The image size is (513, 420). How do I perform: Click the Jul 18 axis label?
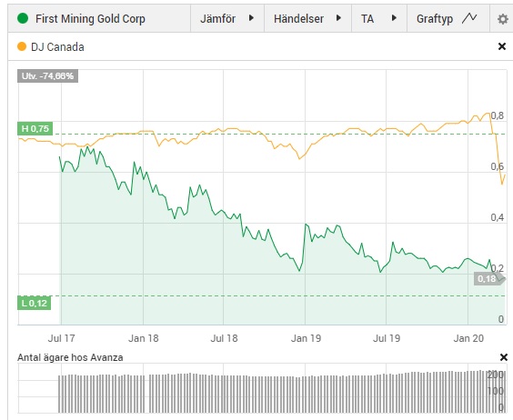click(224, 338)
